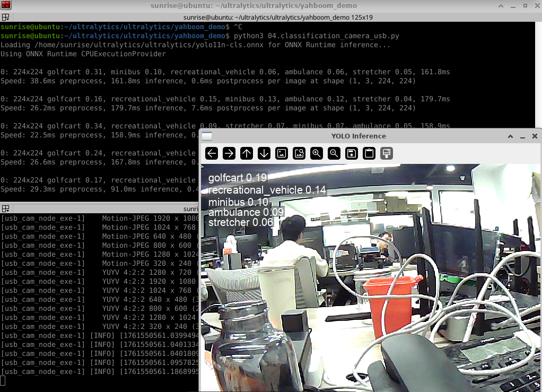The image size is (542, 392).
Task: Open the display properties window icon
Action: tap(387, 153)
